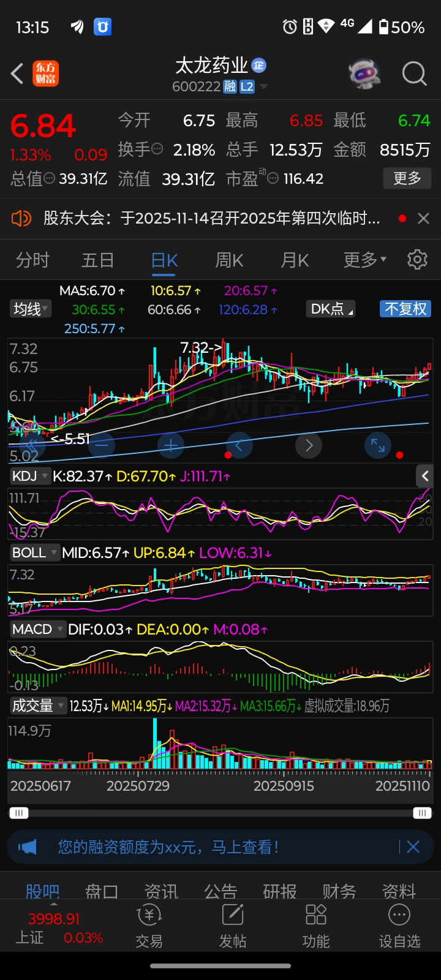This screenshot has height=980, width=441.
Task: Open BOLL indicator dropdown
Action: coord(34,552)
